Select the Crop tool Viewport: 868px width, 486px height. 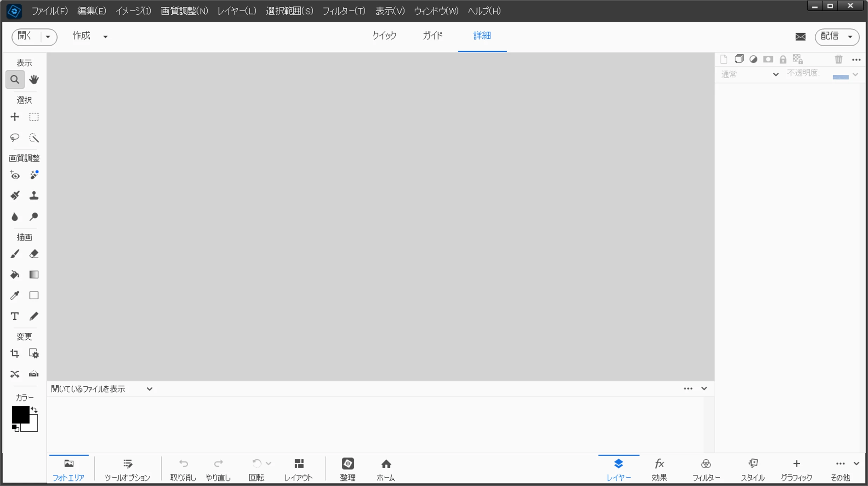15,353
